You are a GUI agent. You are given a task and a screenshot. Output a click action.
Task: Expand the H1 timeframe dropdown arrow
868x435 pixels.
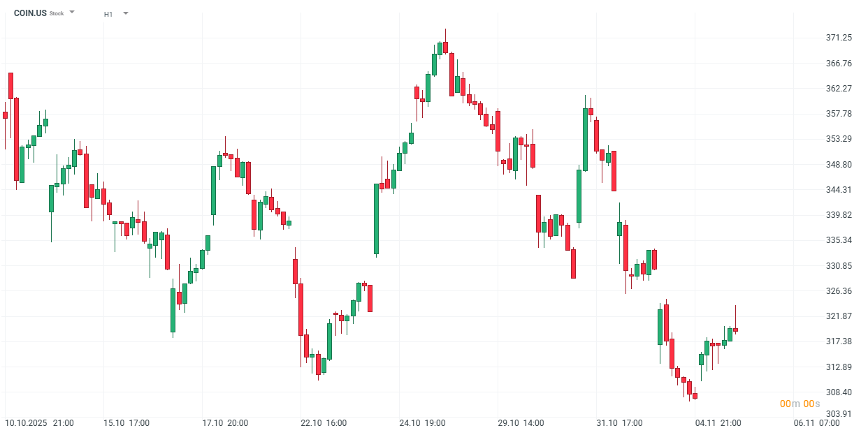point(125,13)
